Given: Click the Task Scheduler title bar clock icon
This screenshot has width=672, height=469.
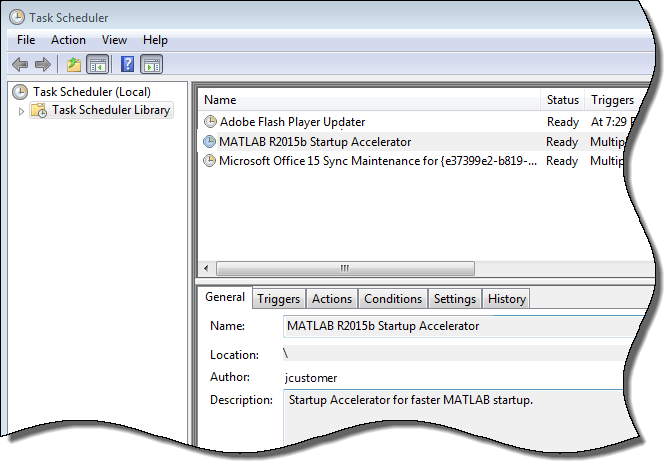Looking at the screenshot, I should [x=17, y=17].
